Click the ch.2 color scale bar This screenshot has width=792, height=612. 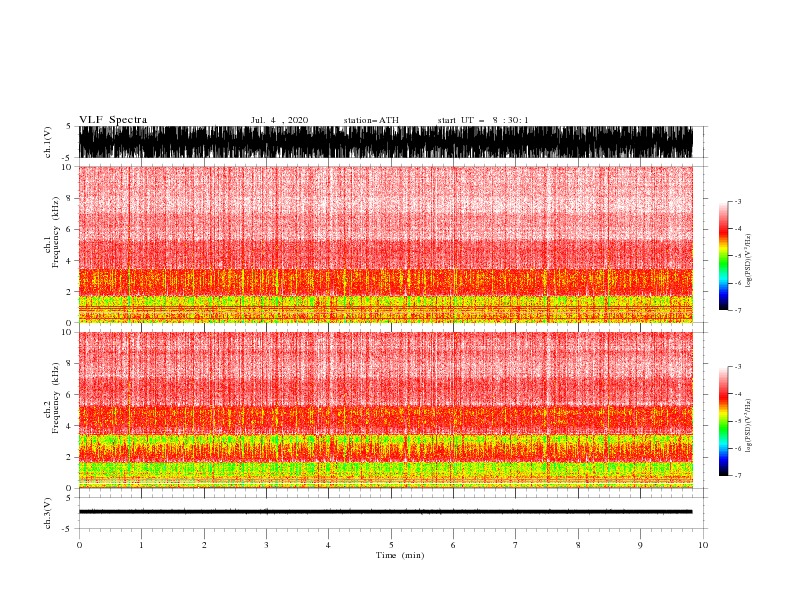coord(723,421)
